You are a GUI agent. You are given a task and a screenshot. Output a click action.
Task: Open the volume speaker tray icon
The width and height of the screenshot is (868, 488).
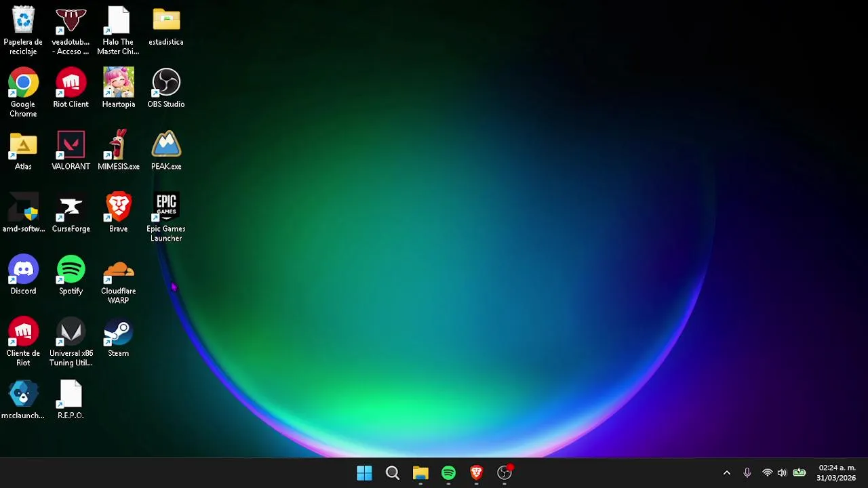pyautogui.click(x=782, y=473)
